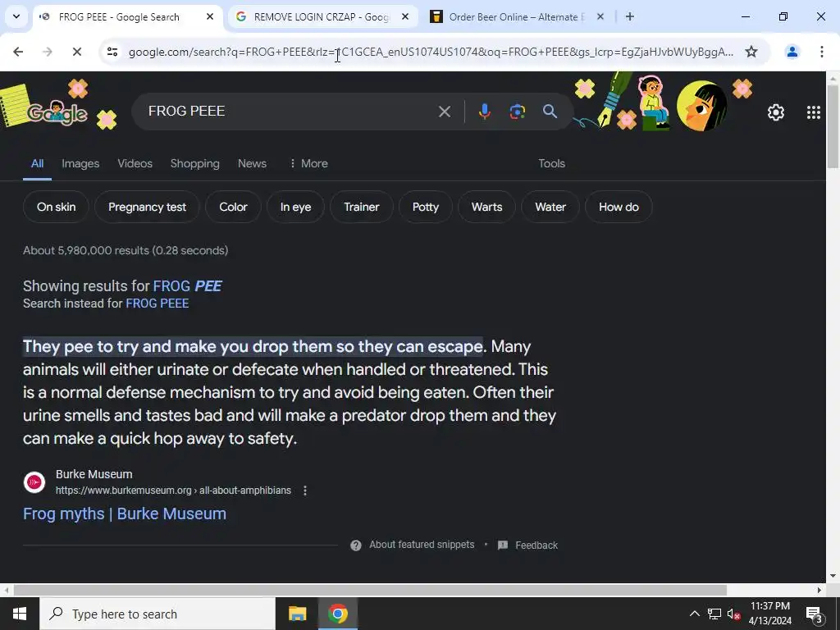Open Chrome three-dot menu
The height and width of the screenshot is (630, 840).
(x=821, y=52)
